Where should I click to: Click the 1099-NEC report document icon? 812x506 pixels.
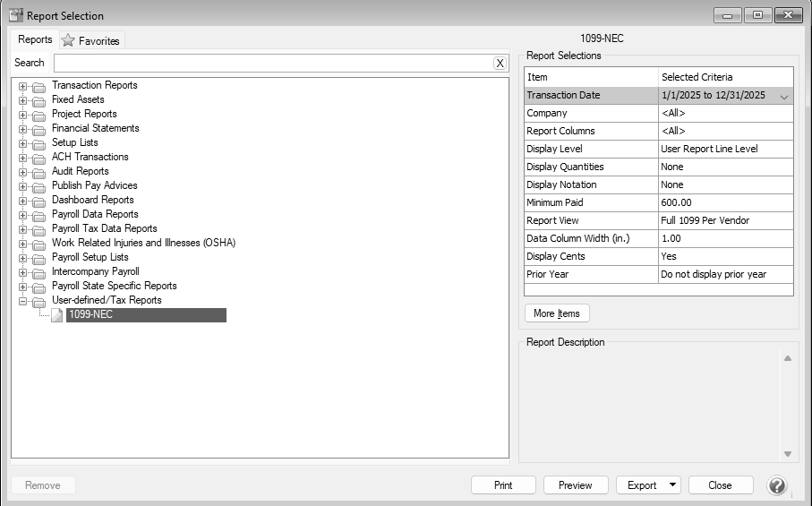[56, 315]
